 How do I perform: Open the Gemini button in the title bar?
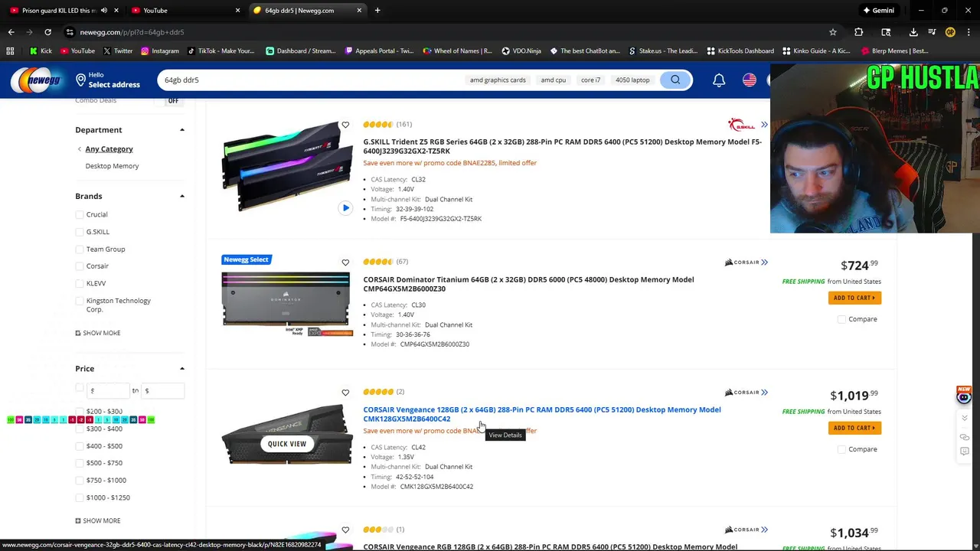878,11
